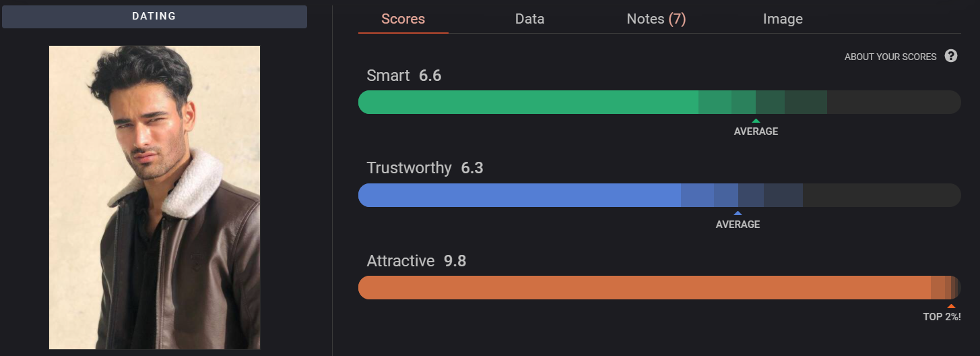Click the blue Trustworthy score bar
The width and height of the screenshot is (980, 356).
click(659, 195)
